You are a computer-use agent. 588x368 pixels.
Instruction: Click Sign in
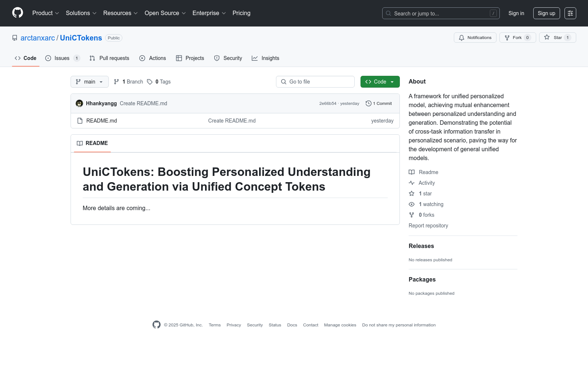click(x=516, y=13)
